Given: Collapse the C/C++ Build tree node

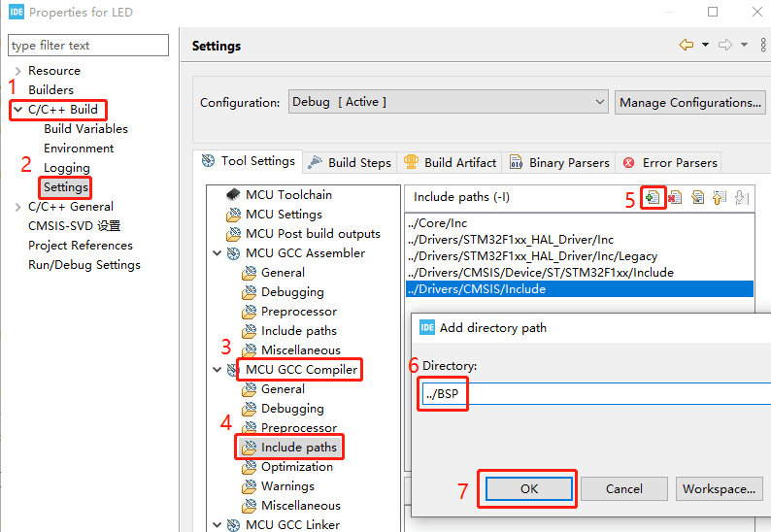Looking at the screenshot, I should [x=18, y=109].
